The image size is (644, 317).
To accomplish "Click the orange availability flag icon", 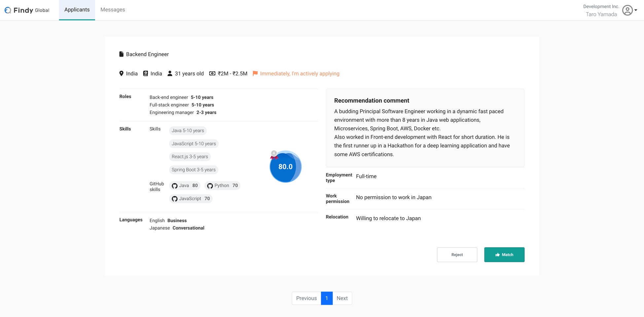I will pyautogui.click(x=255, y=73).
